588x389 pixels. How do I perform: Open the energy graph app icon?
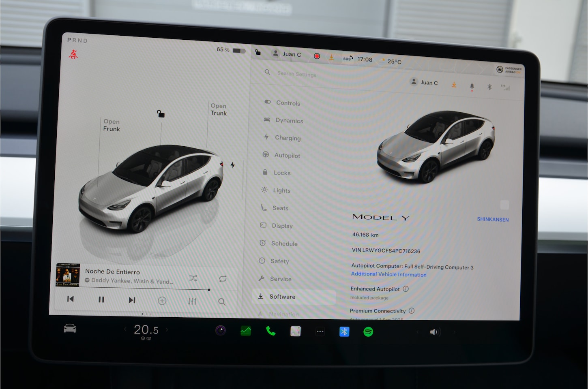point(246,331)
